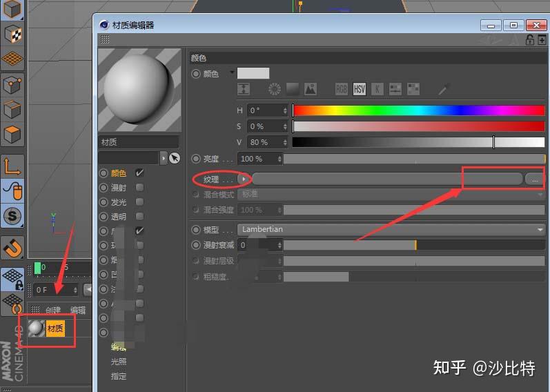The height and width of the screenshot is (392, 550).
Task: Click the keyframe circle beside 漫射衰减
Action: click(196, 245)
